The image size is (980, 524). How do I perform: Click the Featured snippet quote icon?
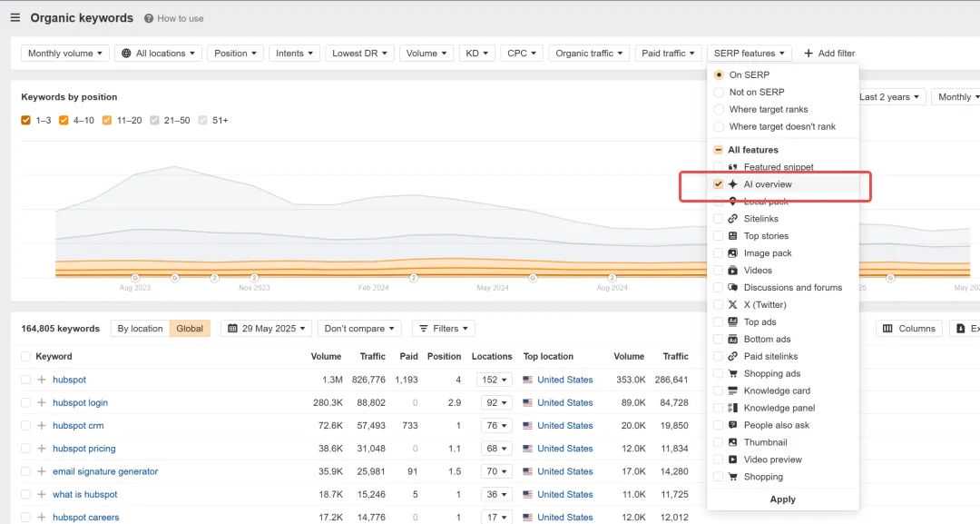[732, 167]
